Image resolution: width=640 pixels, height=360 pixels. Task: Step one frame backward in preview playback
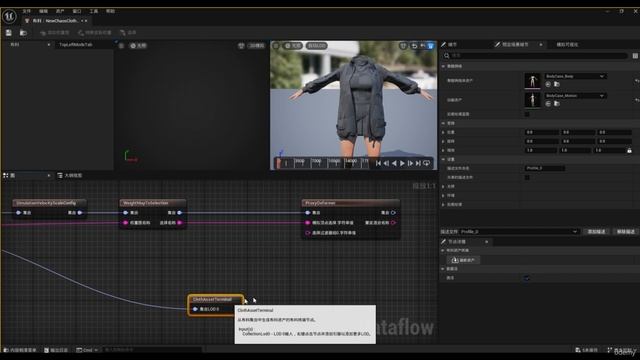(x=386, y=163)
